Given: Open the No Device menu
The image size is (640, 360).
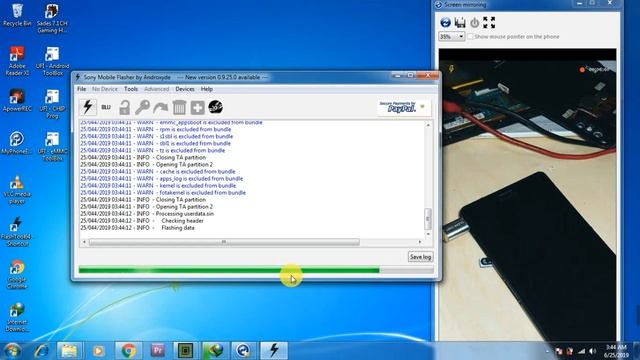Looking at the screenshot, I should [x=104, y=89].
